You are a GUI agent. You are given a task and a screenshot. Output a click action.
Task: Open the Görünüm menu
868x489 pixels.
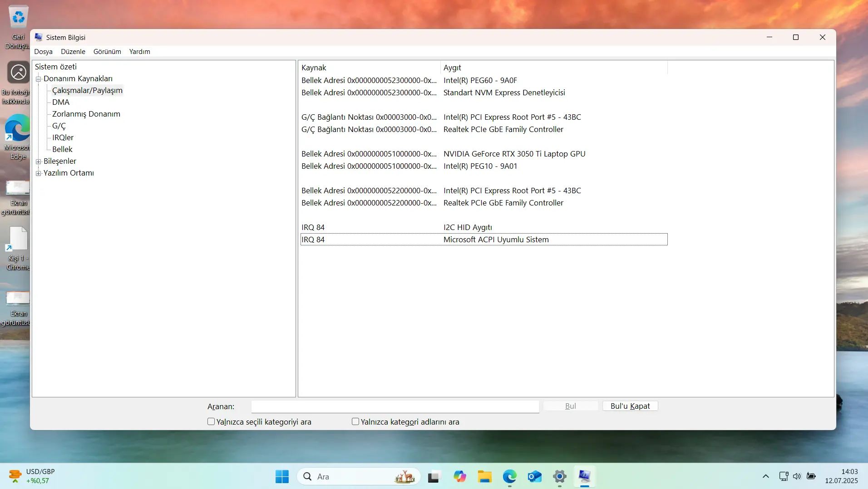pos(107,52)
